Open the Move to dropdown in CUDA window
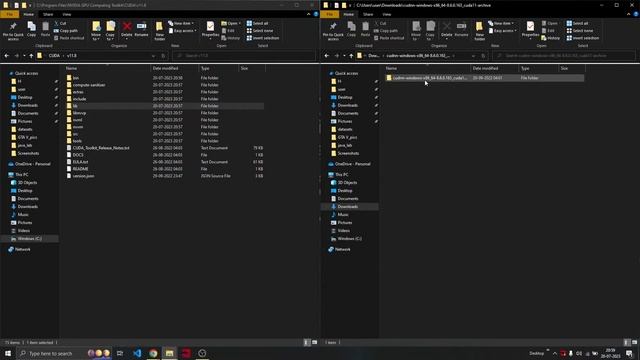 [x=96, y=31]
